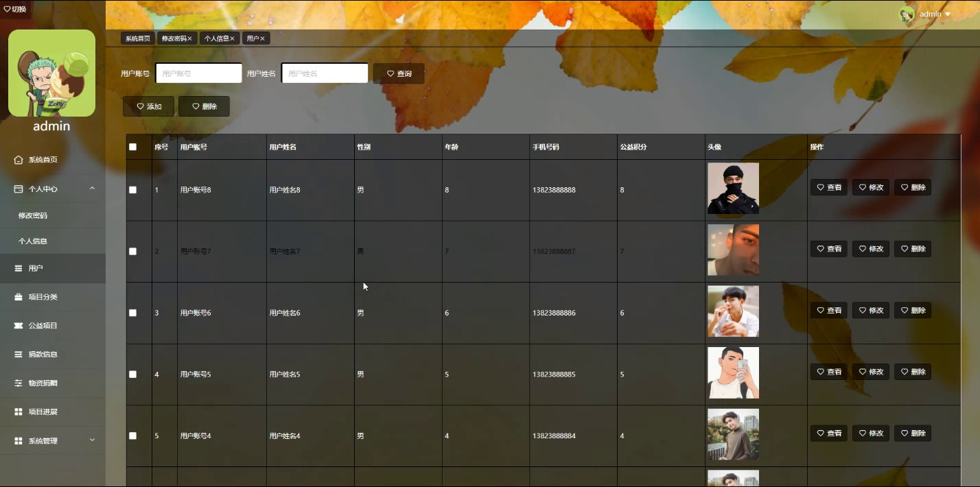The width and height of the screenshot is (980, 487).
Task: Switch to the 系统首页 tab
Action: pos(137,38)
